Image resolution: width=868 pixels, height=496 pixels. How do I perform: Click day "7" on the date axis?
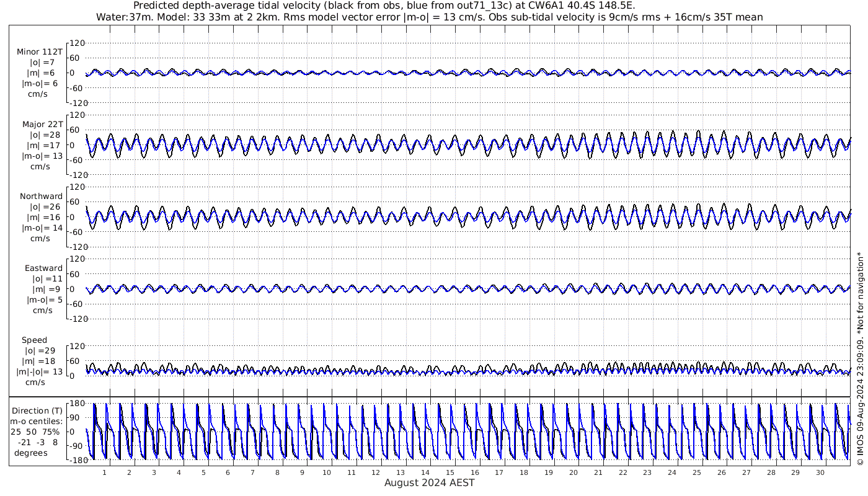click(252, 472)
